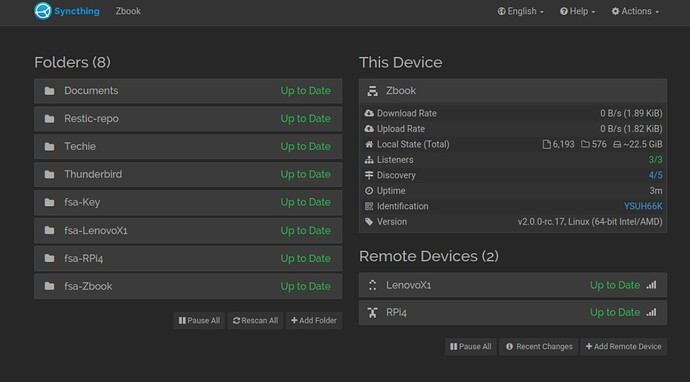Click the Rescan All button
This screenshot has width=690, height=382.
click(x=255, y=321)
